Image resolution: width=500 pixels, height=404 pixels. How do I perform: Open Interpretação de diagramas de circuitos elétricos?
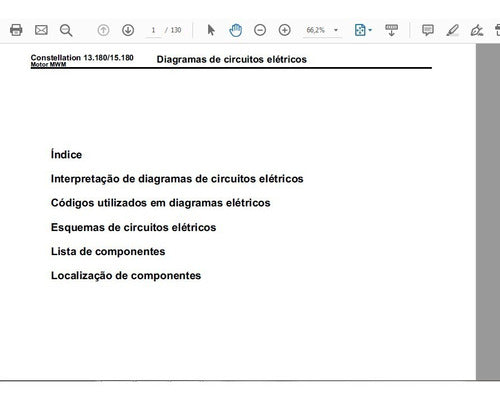coord(177,179)
